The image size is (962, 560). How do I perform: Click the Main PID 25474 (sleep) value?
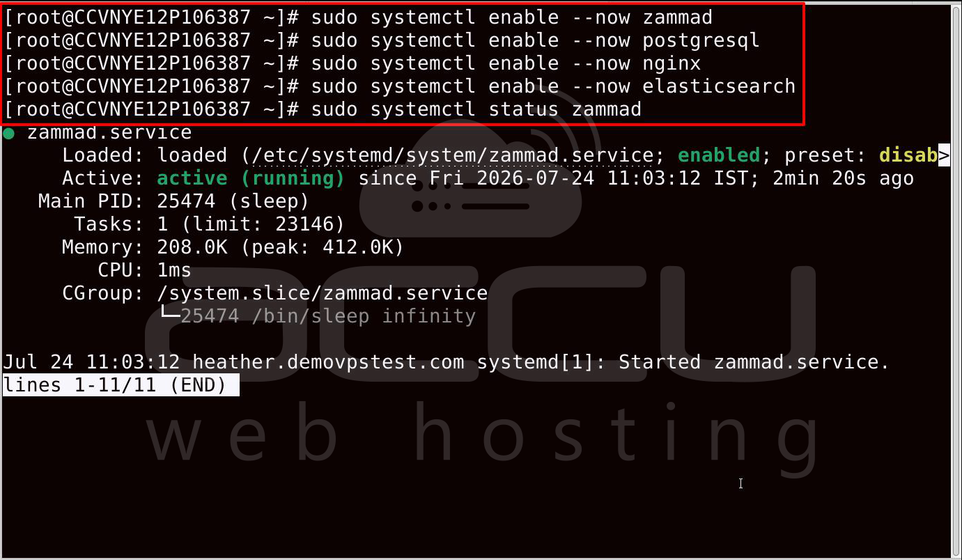pyautogui.click(x=233, y=201)
